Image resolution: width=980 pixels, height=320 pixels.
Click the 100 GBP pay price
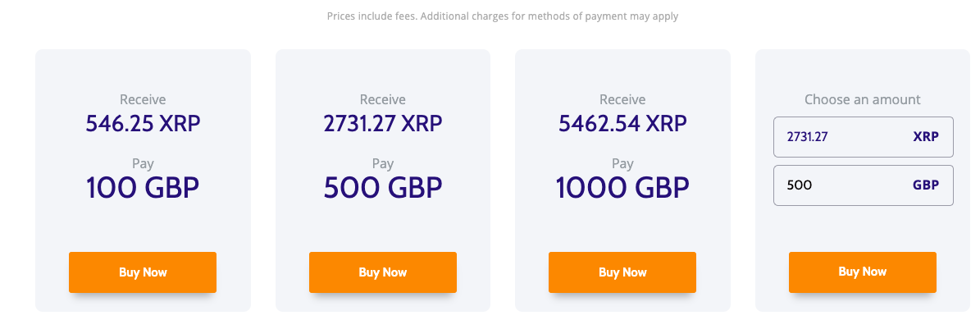coord(143,188)
